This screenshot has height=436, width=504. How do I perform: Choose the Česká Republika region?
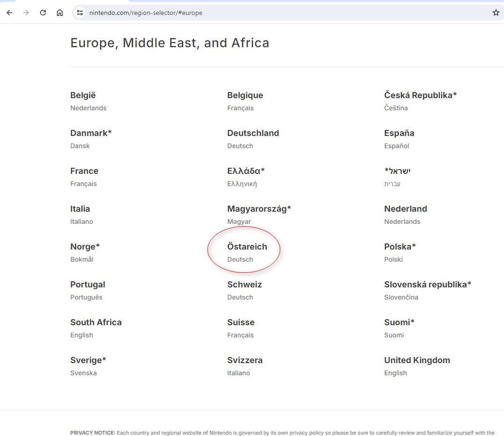[x=420, y=101]
